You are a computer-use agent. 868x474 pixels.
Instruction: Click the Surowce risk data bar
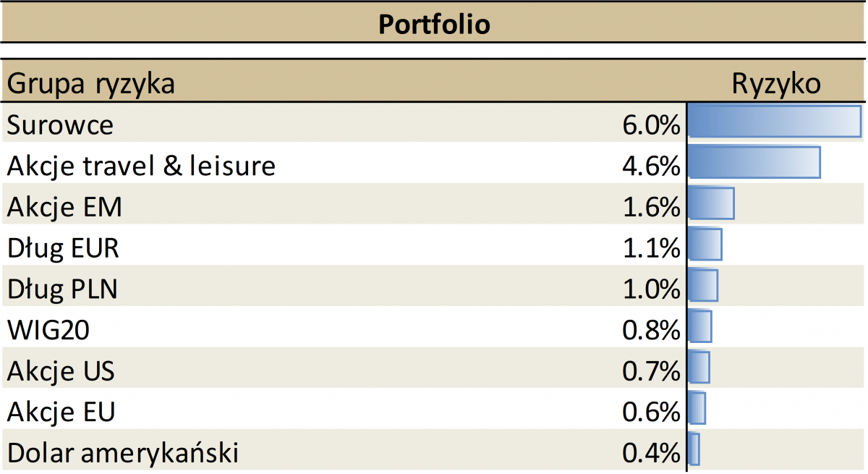[x=775, y=121]
